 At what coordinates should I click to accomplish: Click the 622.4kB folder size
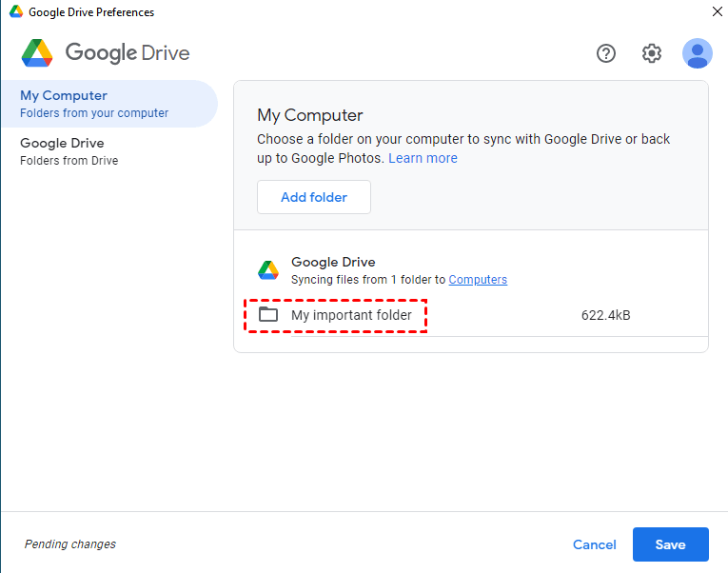tap(605, 315)
